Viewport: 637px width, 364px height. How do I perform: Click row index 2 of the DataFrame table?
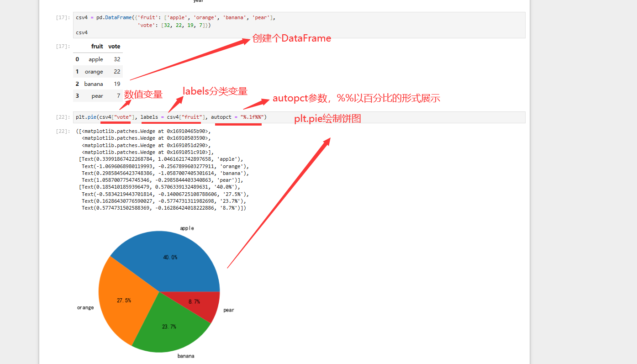pos(77,84)
